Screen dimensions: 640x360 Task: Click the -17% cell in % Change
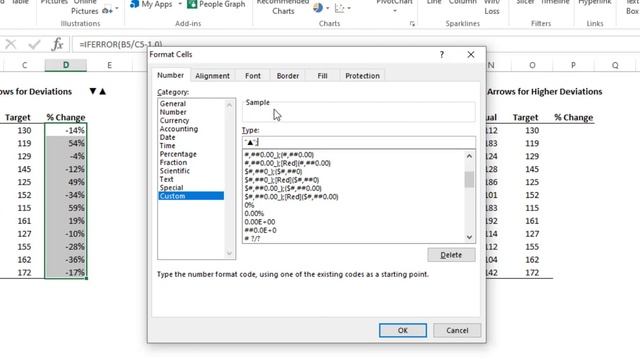click(x=66, y=272)
